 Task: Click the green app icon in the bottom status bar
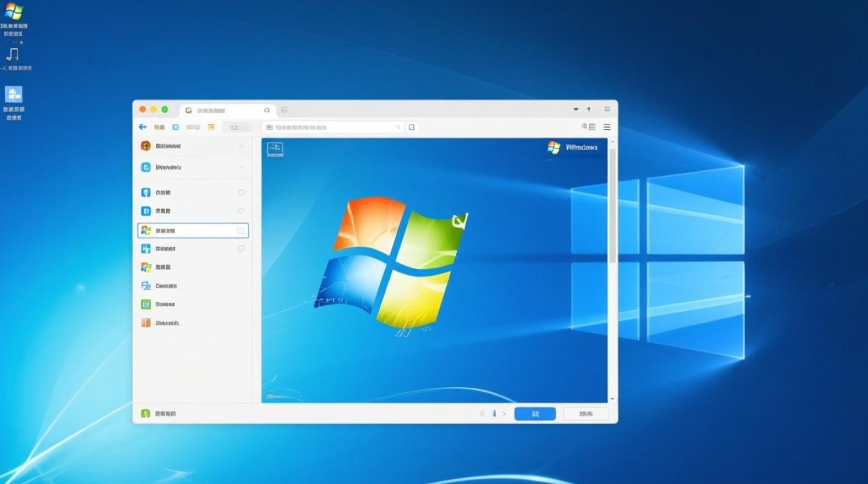[147, 412]
